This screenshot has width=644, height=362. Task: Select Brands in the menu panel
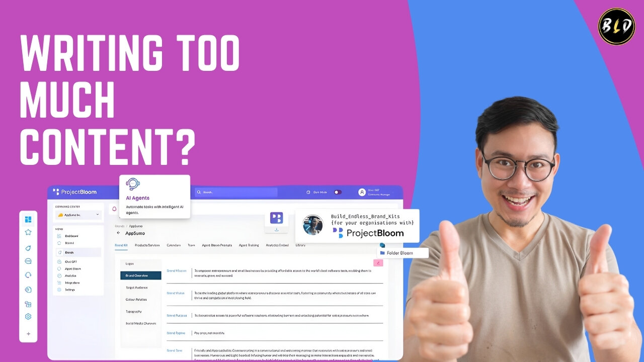78,252
